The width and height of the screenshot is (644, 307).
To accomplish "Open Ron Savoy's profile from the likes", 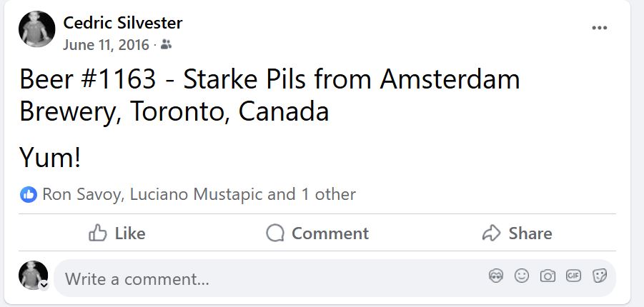I will click(x=81, y=194).
